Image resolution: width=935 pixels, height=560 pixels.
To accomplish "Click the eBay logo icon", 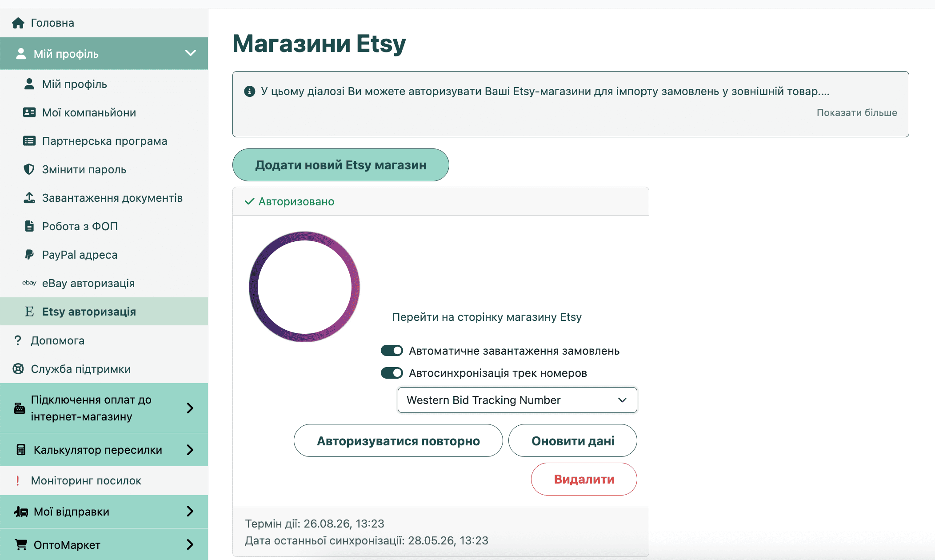I will coord(29,283).
